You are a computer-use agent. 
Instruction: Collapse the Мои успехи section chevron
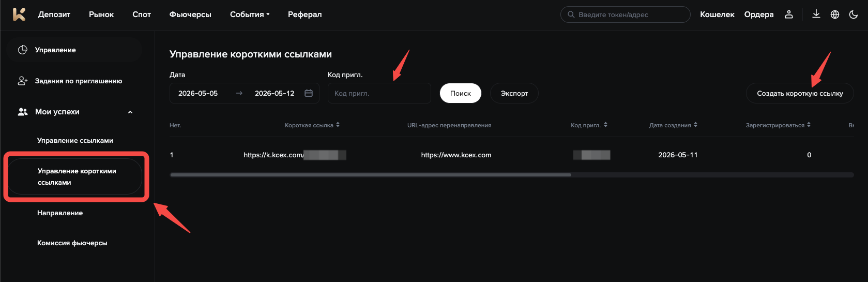pos(130,112)
